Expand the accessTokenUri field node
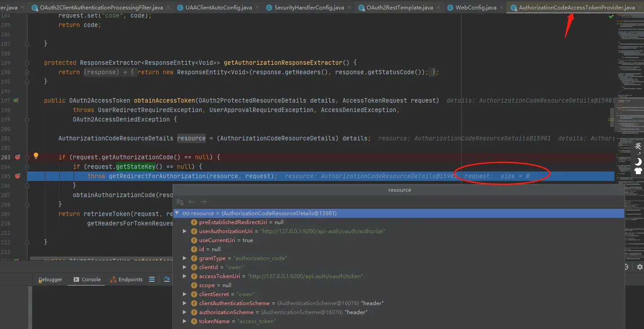The height and width of the screenshot is (329, 644). (x=185, y=276)
